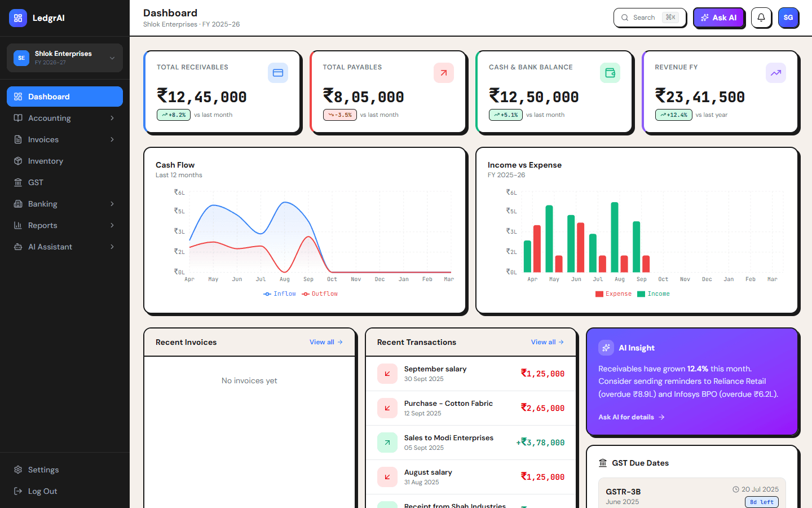Click the Accounting book icon
The width and height of the screenshot is (812, 508).
[18, 118]
